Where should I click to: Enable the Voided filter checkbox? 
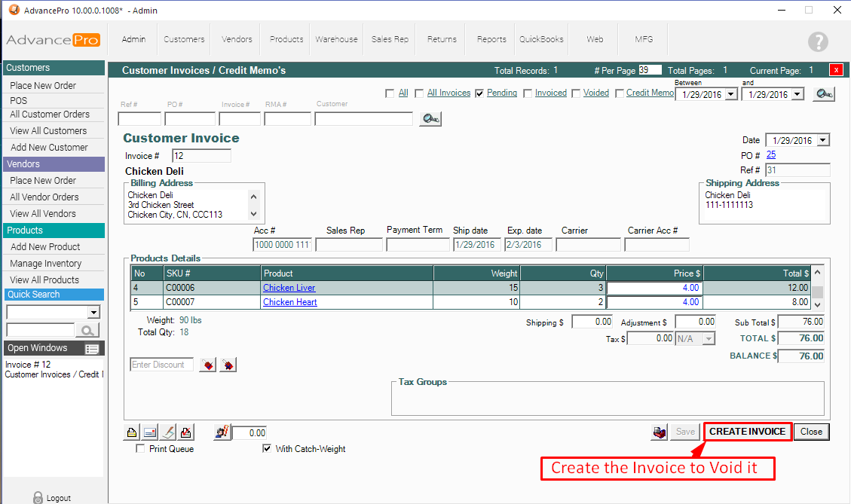point(576,93)
